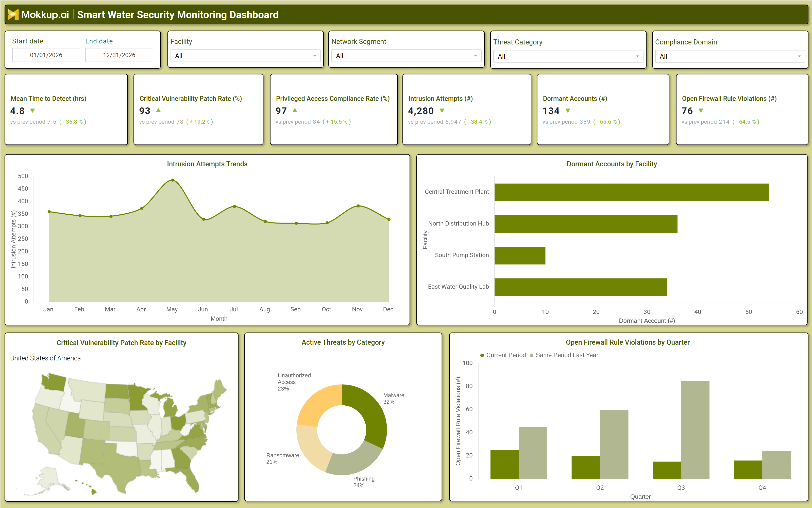Screen dimensions: 812x508
Task: Click the South Pump Station bar
Action: [x=520, y=256]
